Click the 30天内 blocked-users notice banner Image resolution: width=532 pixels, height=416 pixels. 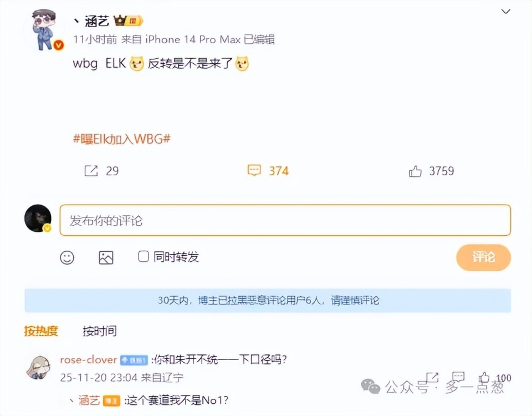pos(268,300)
